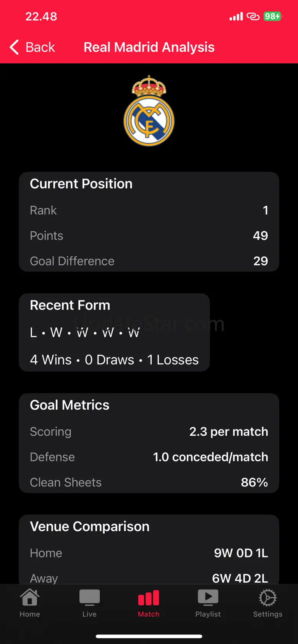Select the Current Position card heading
The height and width of the screenshot is (644, 298).
pyautogui.click(x=81, y=184)
